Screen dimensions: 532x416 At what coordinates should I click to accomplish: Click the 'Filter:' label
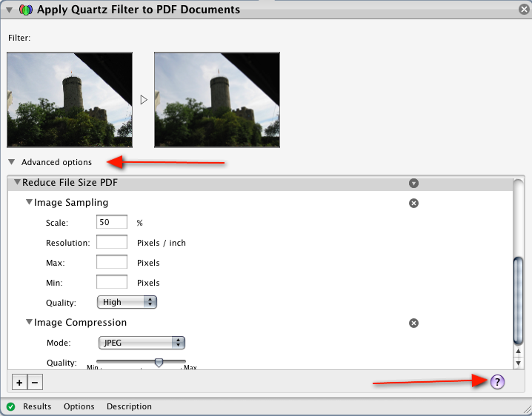(19, 38)
